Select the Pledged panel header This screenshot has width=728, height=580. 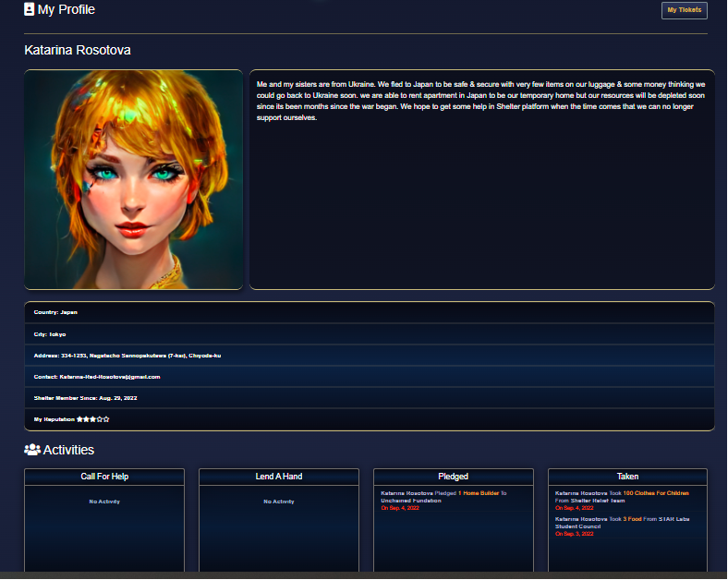point(453,477)
